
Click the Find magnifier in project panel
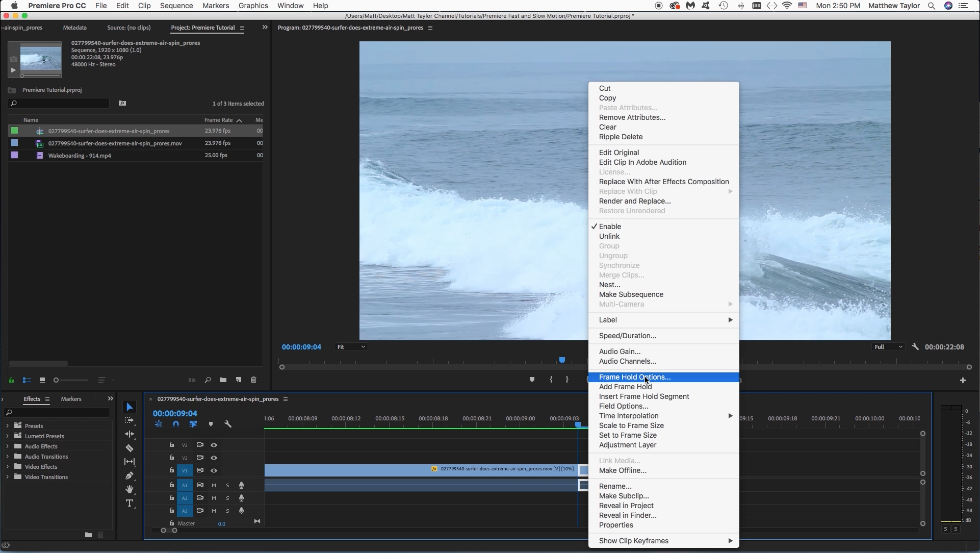coord(208,380)
